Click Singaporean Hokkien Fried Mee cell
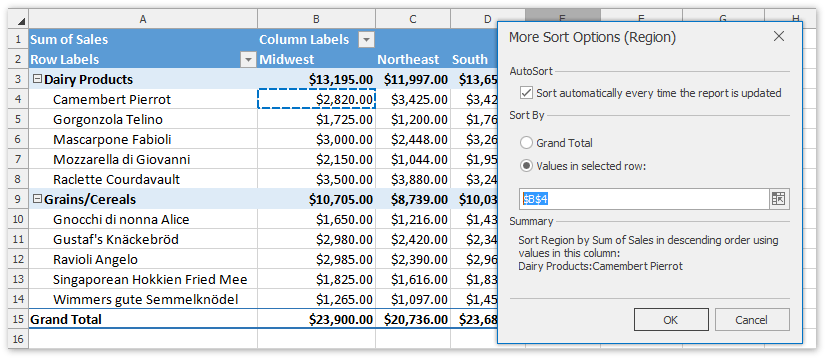The image size is (828, 361). [x=143, y=280]
